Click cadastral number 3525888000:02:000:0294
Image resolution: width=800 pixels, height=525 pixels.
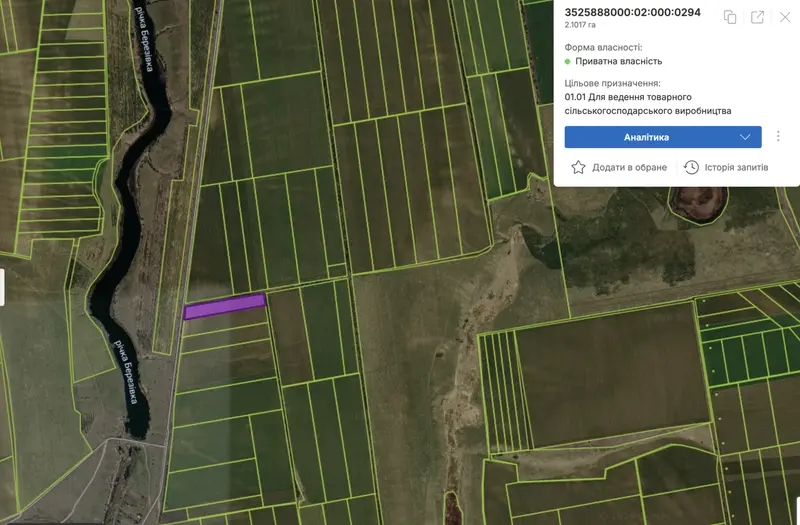[632, 12]
